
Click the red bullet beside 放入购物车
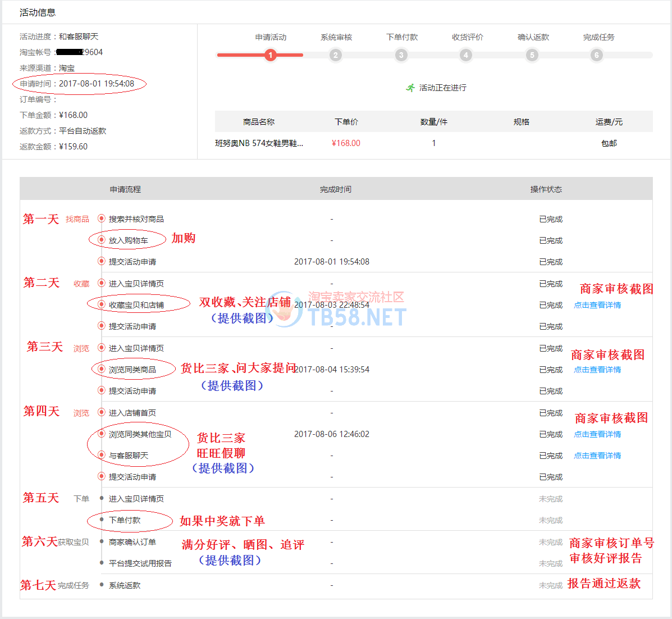pos(102,240)
